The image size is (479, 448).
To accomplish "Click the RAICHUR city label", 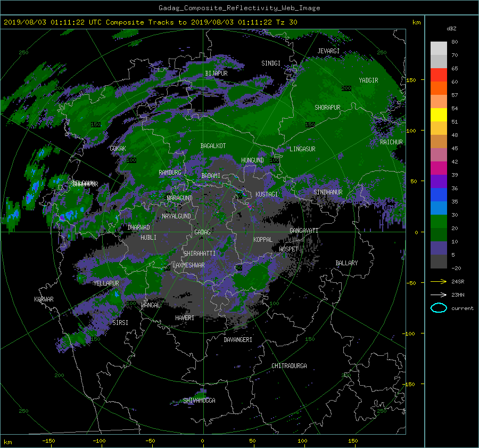I will click(x=391, y=142).
